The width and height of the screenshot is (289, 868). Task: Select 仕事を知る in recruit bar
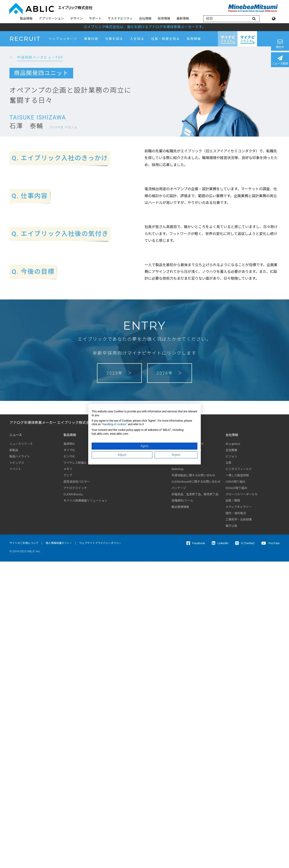(114, 39)
